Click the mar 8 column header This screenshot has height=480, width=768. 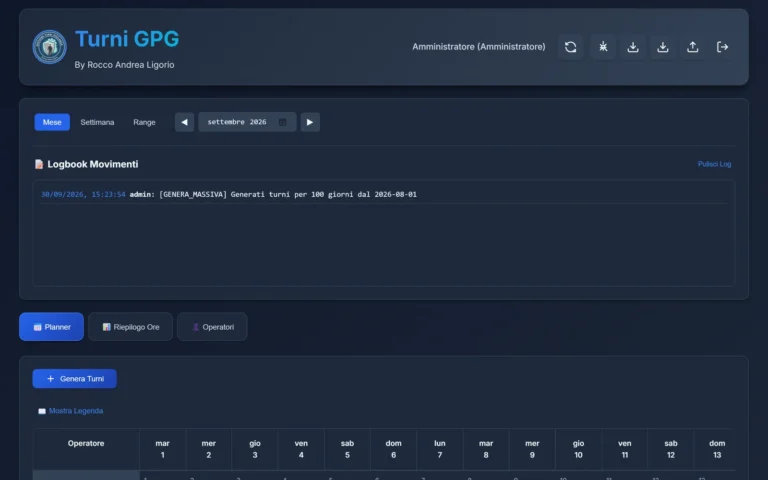point(486,449)
